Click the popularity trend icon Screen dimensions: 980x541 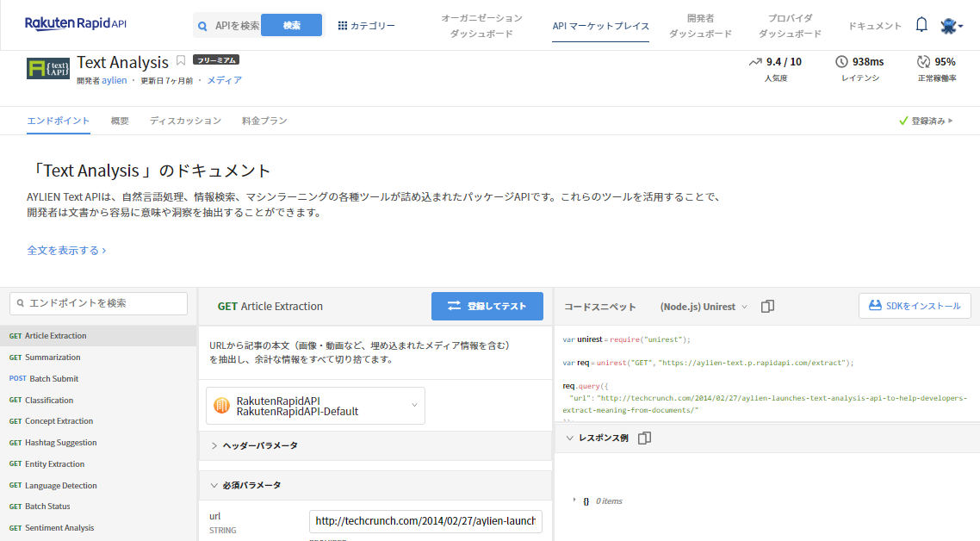[x=755, y=62]
